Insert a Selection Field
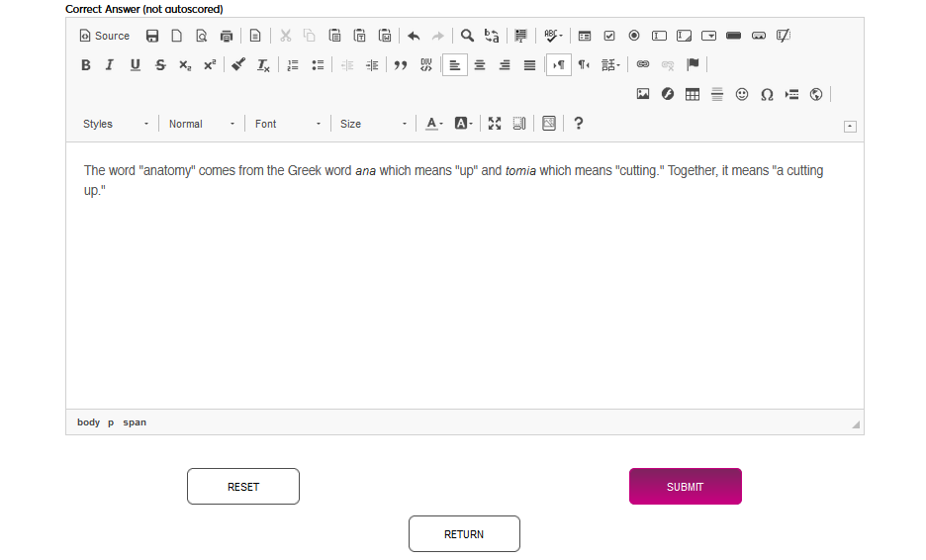This screenshot has height=560, width=926. (708, 36)
